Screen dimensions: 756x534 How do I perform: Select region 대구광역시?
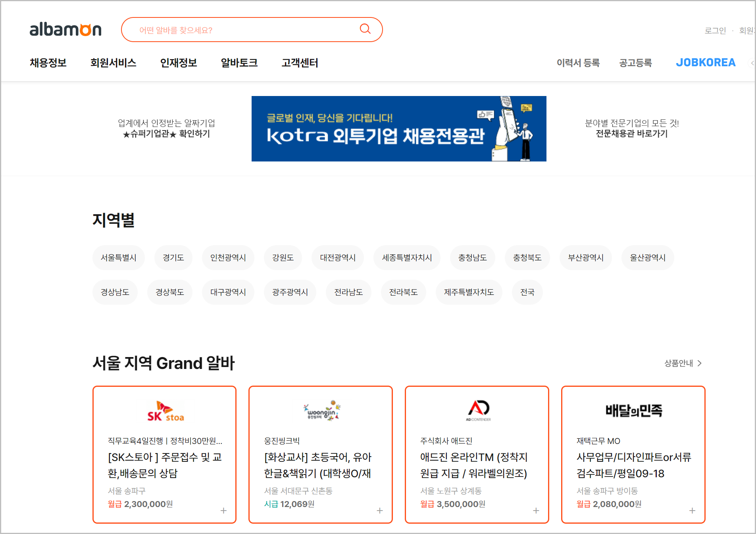[228, 292]
